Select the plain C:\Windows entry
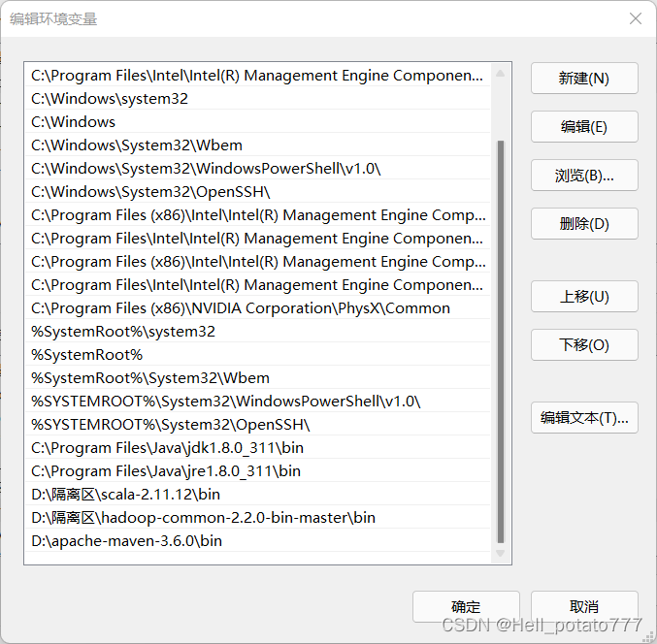The height and width of the screenshot is (644, 657). (257, 122)
